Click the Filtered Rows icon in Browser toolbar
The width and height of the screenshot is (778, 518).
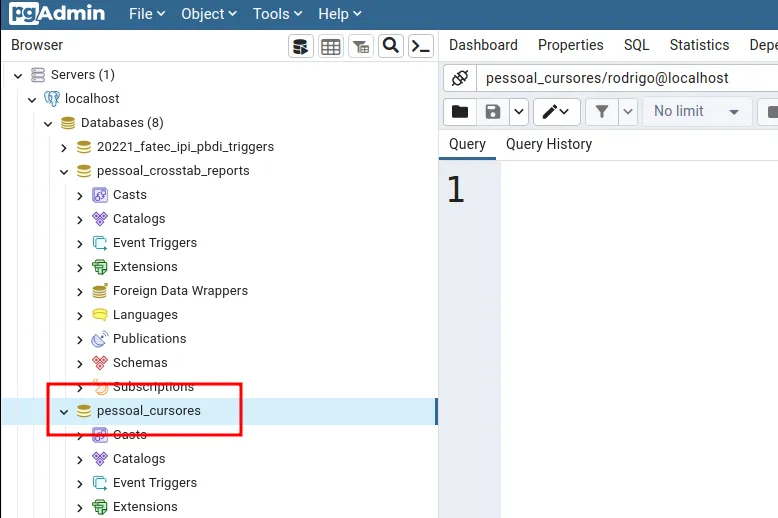(x=361, y=47)
